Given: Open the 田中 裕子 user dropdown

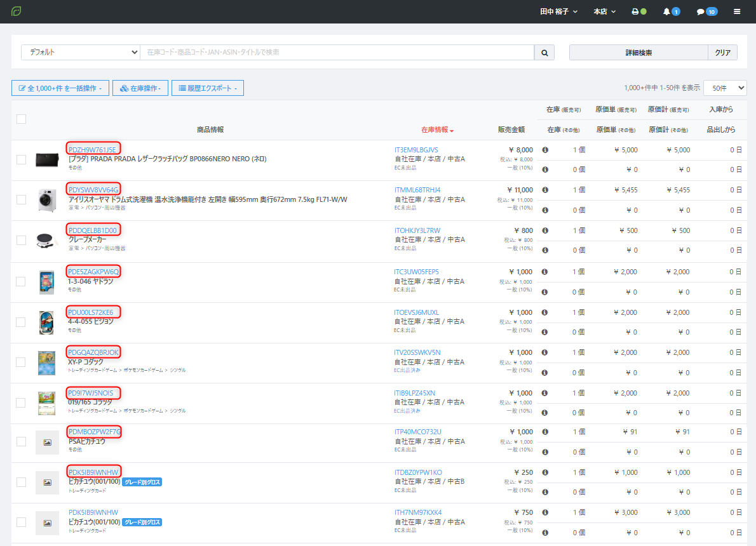Looking at the screenshot, I should tap(559, 11).
